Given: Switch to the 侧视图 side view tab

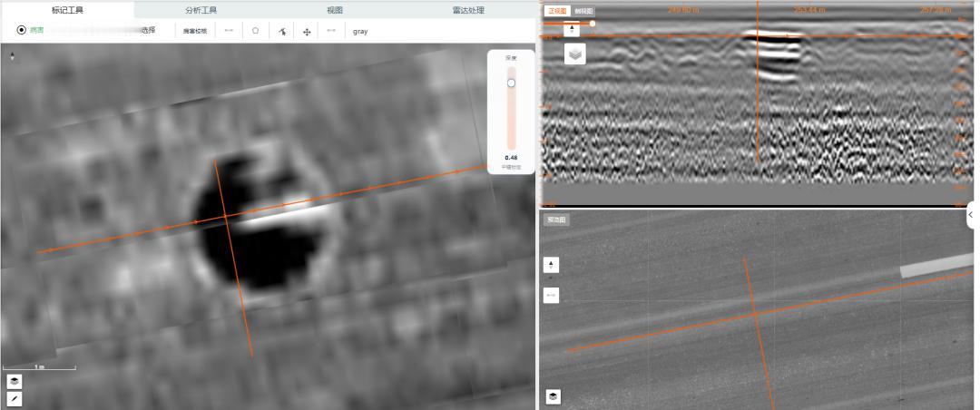Looking at the screenshot, I should pos(583,11).
